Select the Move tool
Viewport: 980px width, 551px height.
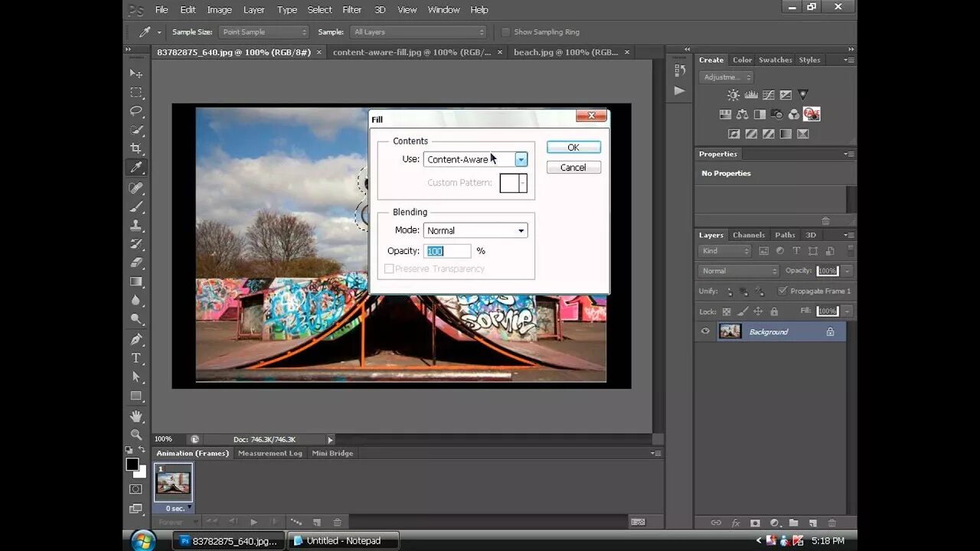[x=136, y=73]
